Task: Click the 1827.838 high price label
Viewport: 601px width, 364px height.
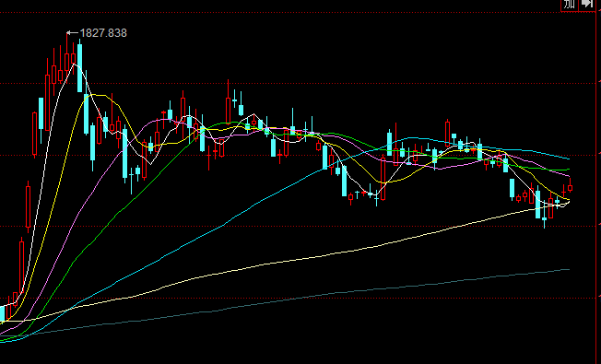Action: (x=103, y=33)
